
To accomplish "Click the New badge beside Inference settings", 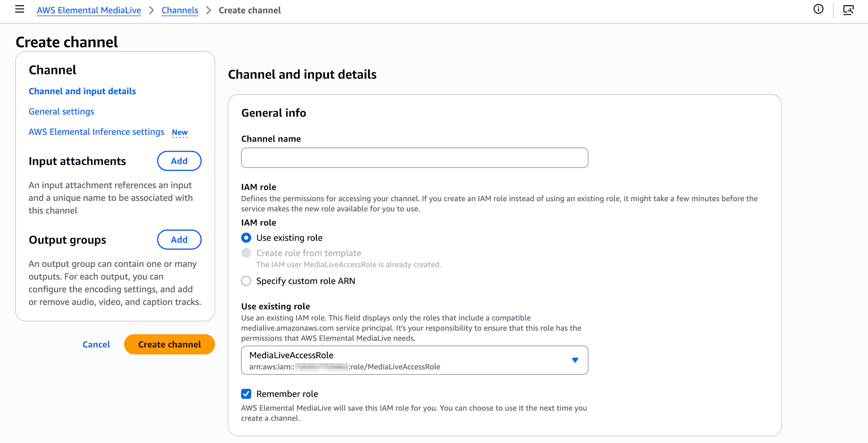I will tap(180, 132).
